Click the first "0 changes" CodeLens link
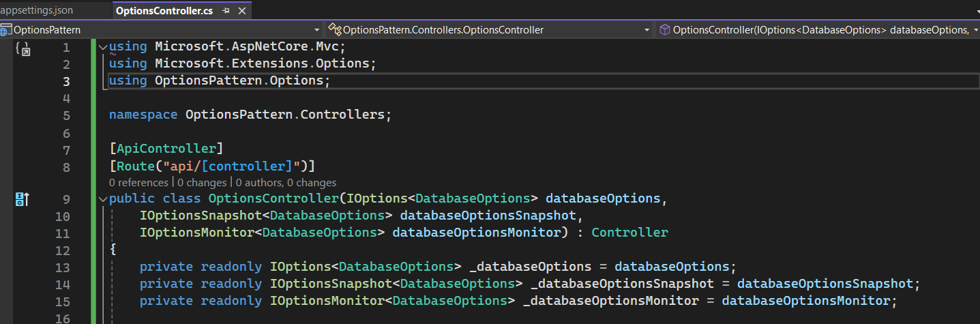The image size is (980, 324). click(x=202, y=182)
